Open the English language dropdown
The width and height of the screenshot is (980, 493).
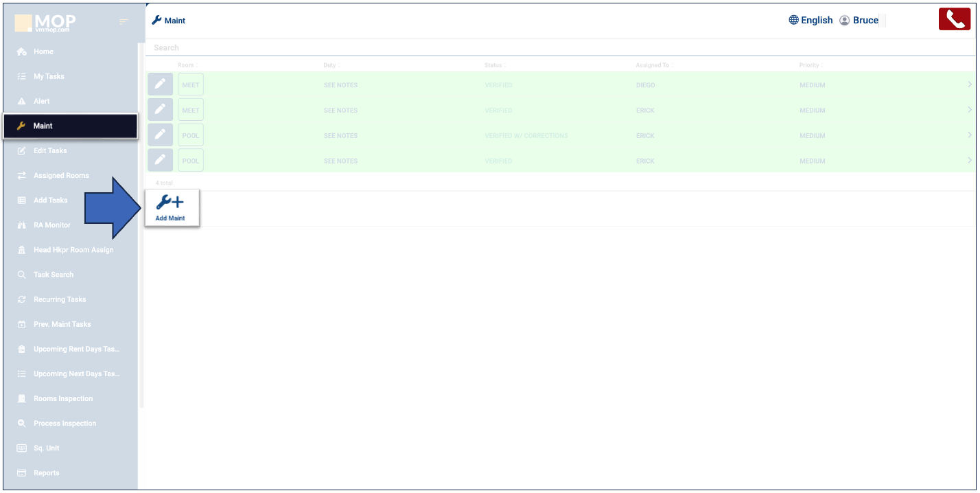tap(816, 21)
